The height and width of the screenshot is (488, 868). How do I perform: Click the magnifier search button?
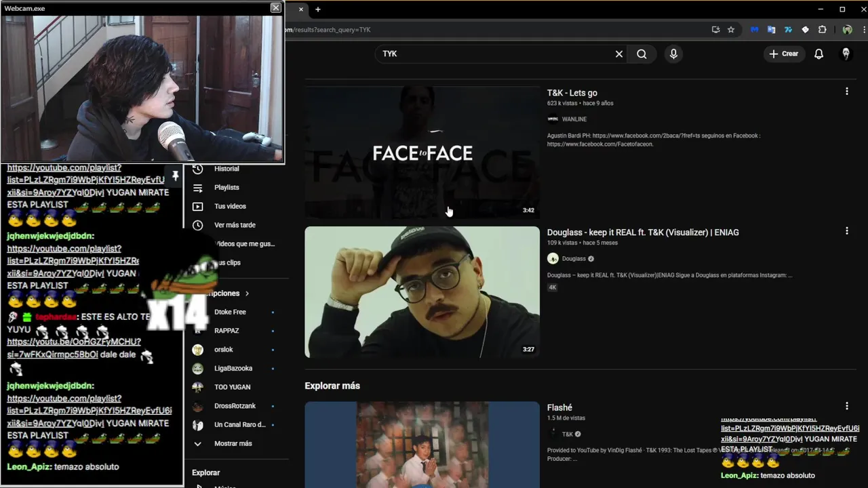(642, 54)
